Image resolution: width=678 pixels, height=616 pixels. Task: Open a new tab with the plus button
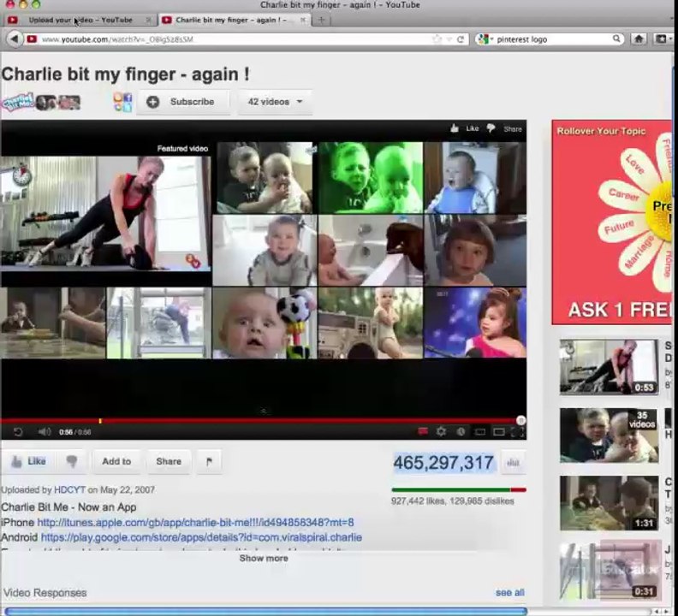[321, 20]
